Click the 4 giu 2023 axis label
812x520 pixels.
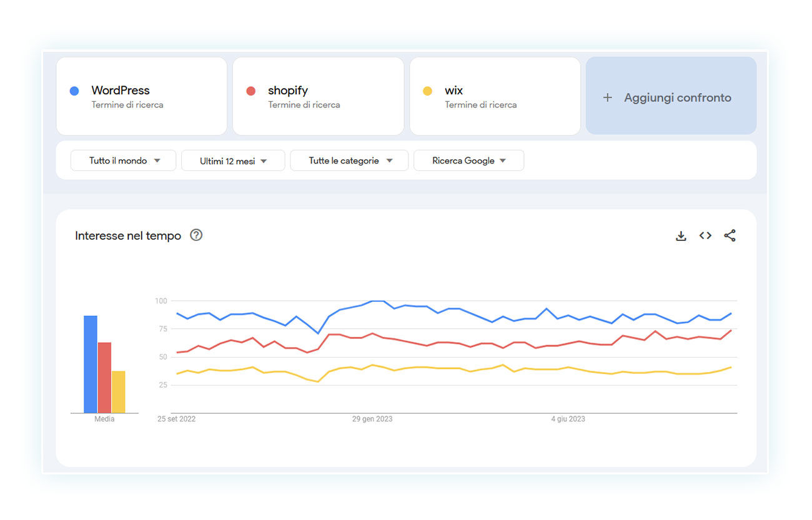(x=568, y=419)
